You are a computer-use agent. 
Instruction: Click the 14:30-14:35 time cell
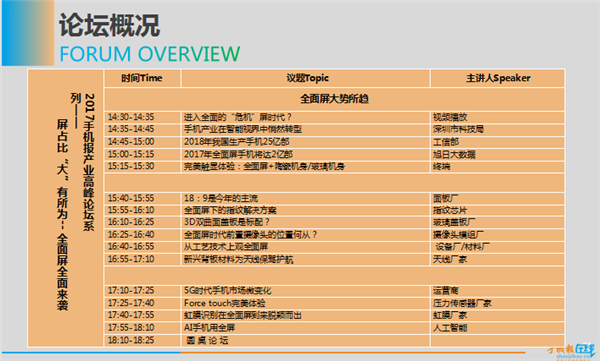click(x=142, y=117)
